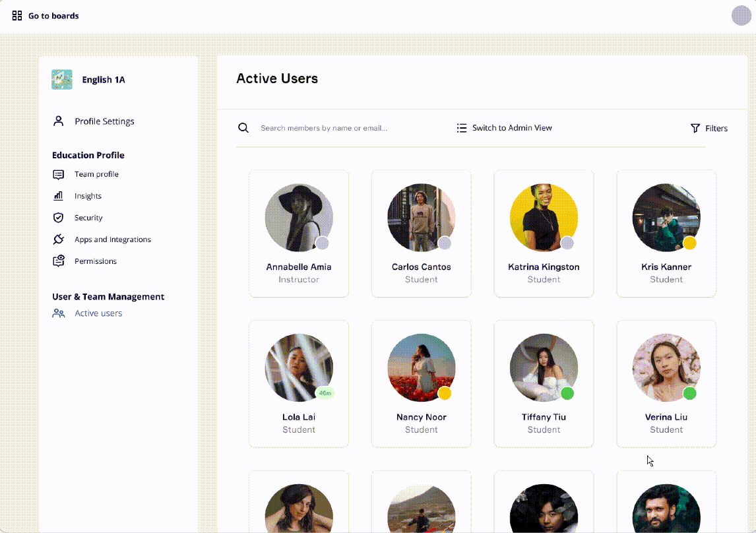
Task: Click the Permissions sidebar icon
Action: tap(58, 261)
